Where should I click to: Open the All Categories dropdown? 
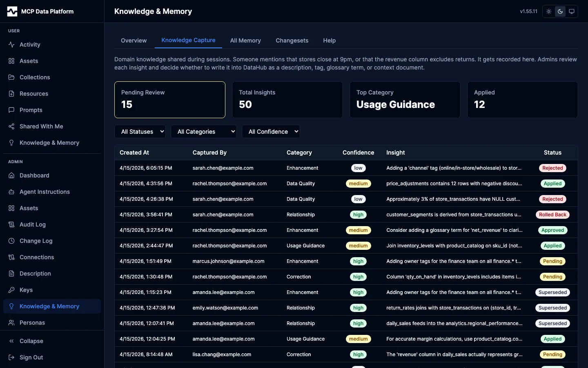(x=203, y=132)
